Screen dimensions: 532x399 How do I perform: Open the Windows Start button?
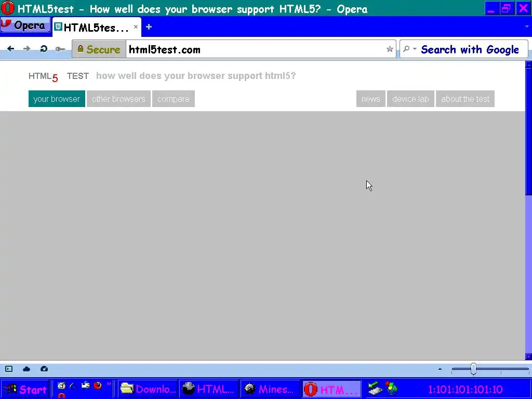click(x=25, y=389)
